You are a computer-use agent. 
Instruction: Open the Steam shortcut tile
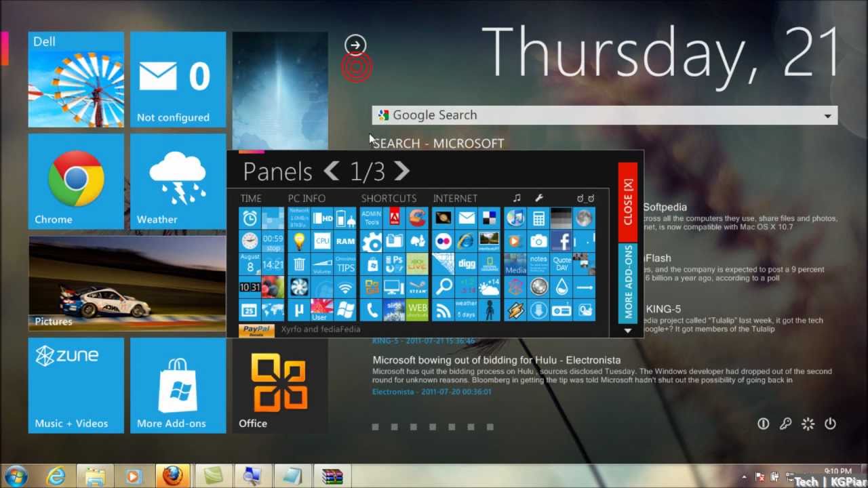click(x=418, y=287)
